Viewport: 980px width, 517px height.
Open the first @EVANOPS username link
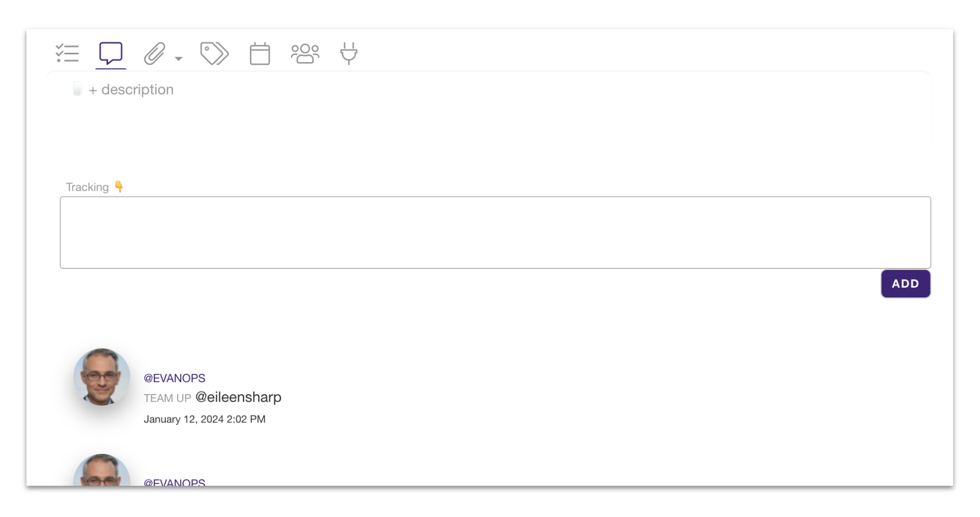click(174, 378)
